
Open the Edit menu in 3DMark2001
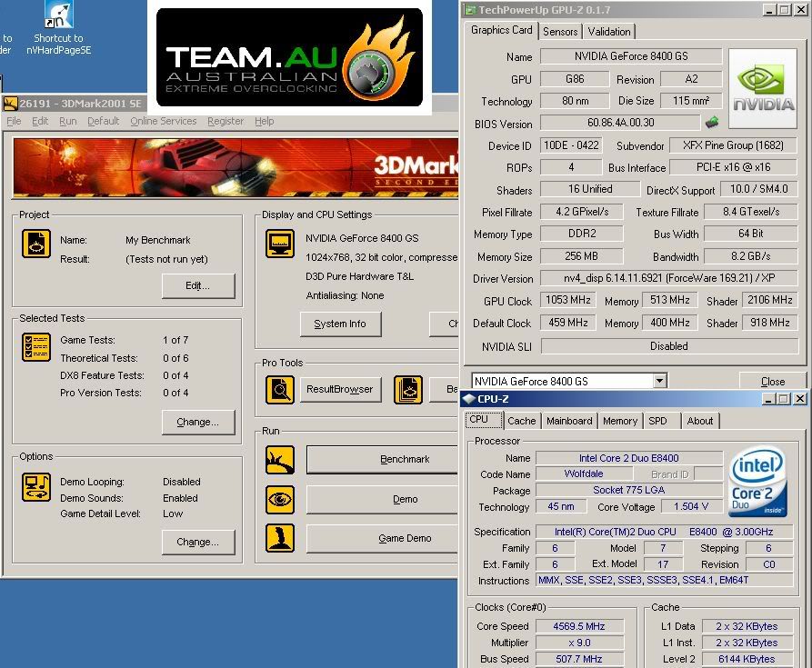click(40, 121)
